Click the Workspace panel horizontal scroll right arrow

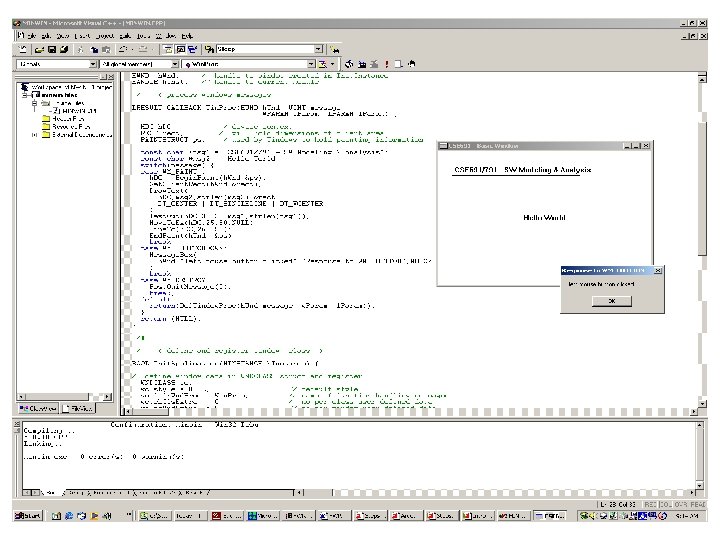(x=107, y=397)
